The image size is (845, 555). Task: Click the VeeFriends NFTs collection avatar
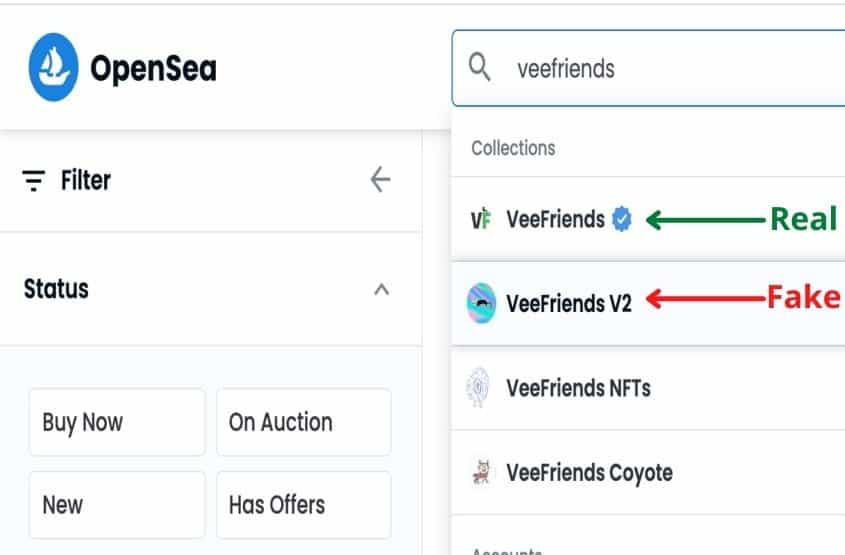coord(479,387)
